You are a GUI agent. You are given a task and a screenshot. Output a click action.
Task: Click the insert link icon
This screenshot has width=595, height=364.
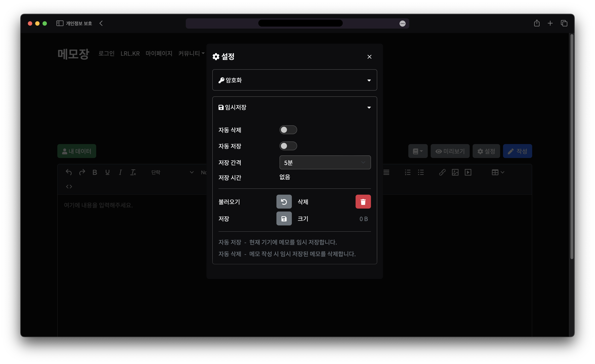(x=442, y=172)
